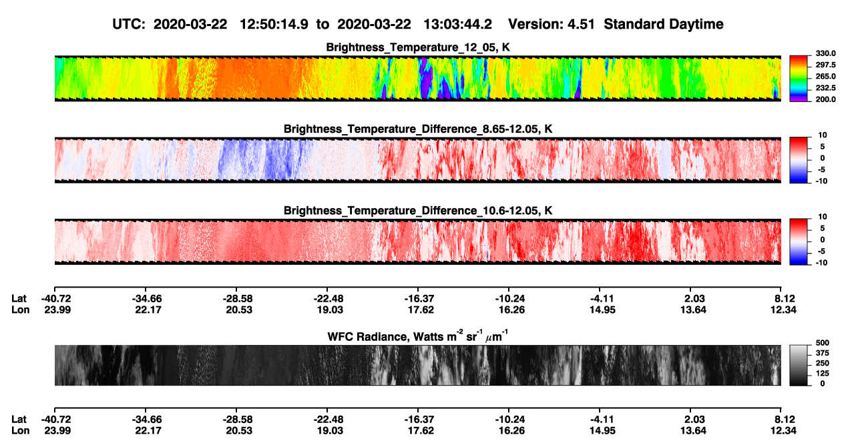Click longitude '19.03' below the WFC Radiance image
This screenshot has height=445, width=868.
(329, 430)
